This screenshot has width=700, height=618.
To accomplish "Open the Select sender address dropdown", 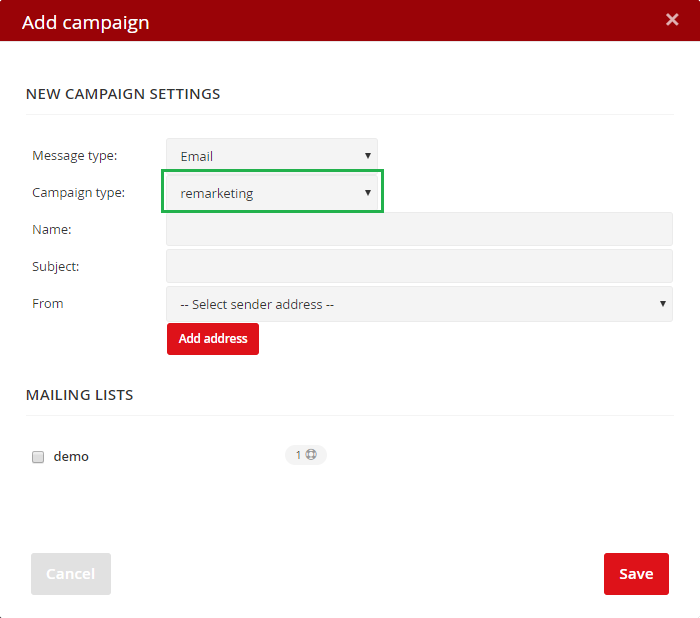I will tap(419, 304).
